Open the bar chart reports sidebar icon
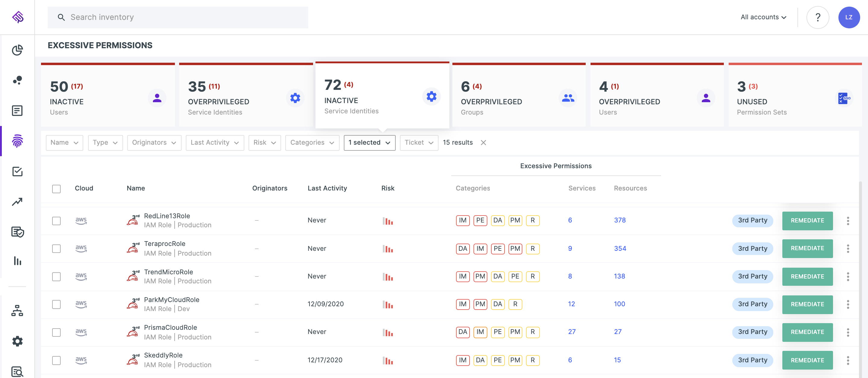 coord(17,261)
